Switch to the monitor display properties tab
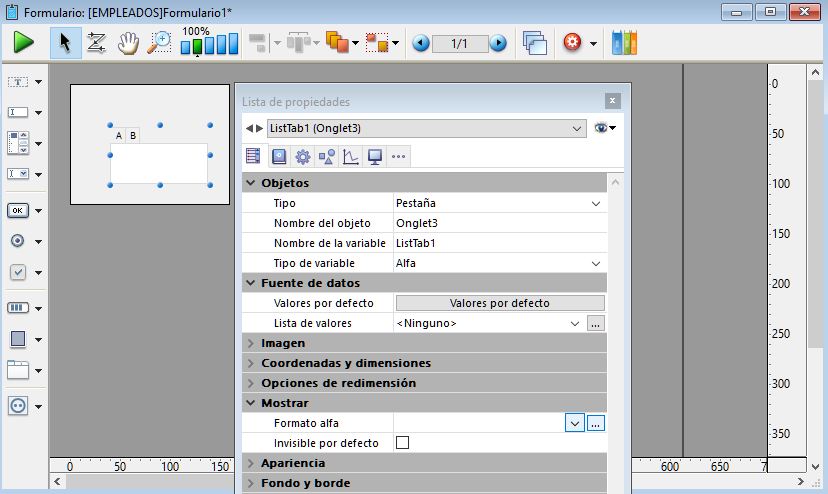This screenshot has width=828, height=494. [x=375, y=156]
